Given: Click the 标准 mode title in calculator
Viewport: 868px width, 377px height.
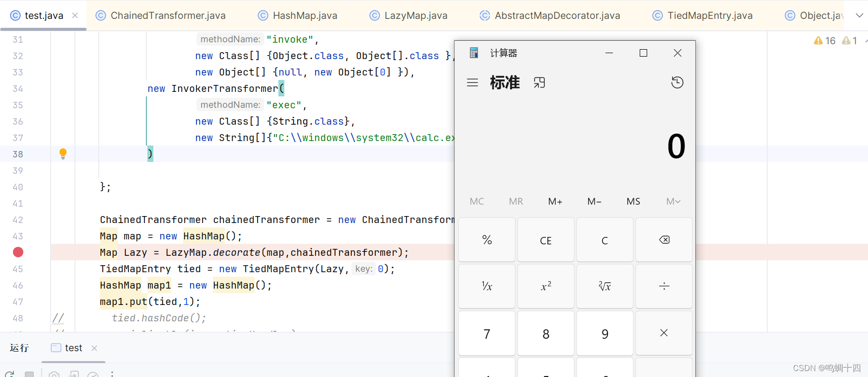Looking at the screenshot, I should click(x=505, y=82).
